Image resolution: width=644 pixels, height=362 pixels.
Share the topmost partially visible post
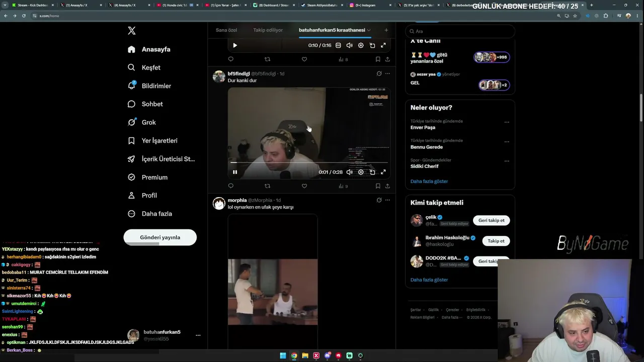click(x=387, y=59)
